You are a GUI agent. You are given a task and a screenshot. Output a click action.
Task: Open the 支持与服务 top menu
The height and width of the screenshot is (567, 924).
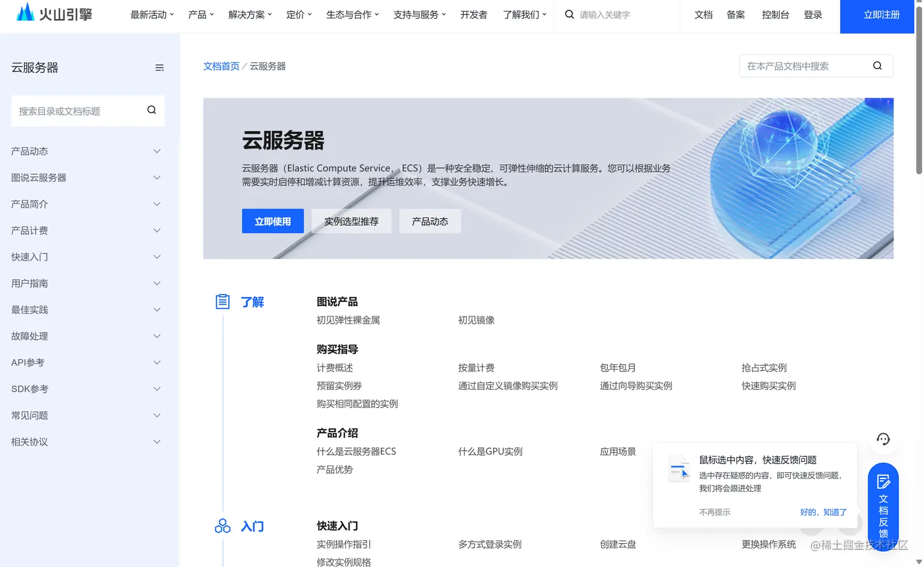[x=420, y=15]
